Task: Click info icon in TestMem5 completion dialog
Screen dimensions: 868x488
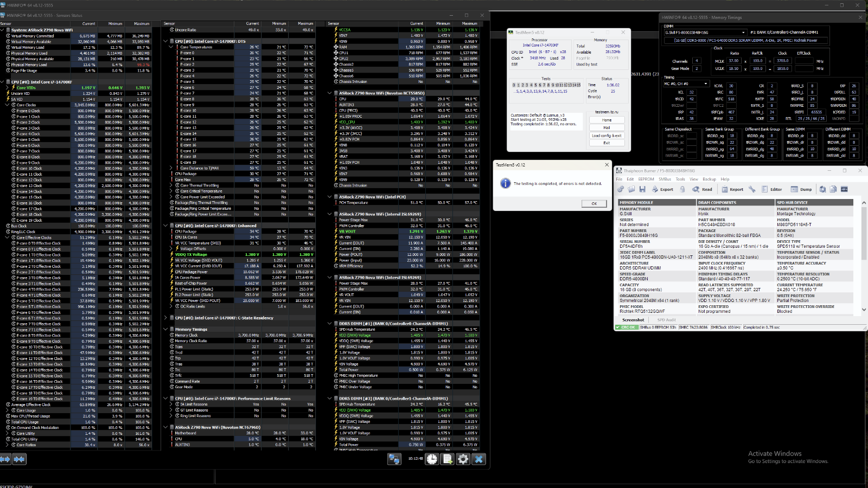Action: click(x=506, y=183)
